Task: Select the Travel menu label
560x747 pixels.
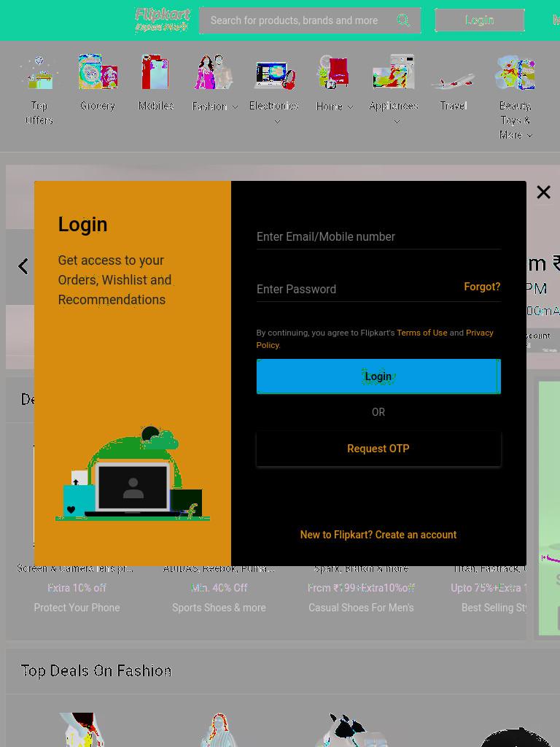Action: tap(453, 106)
